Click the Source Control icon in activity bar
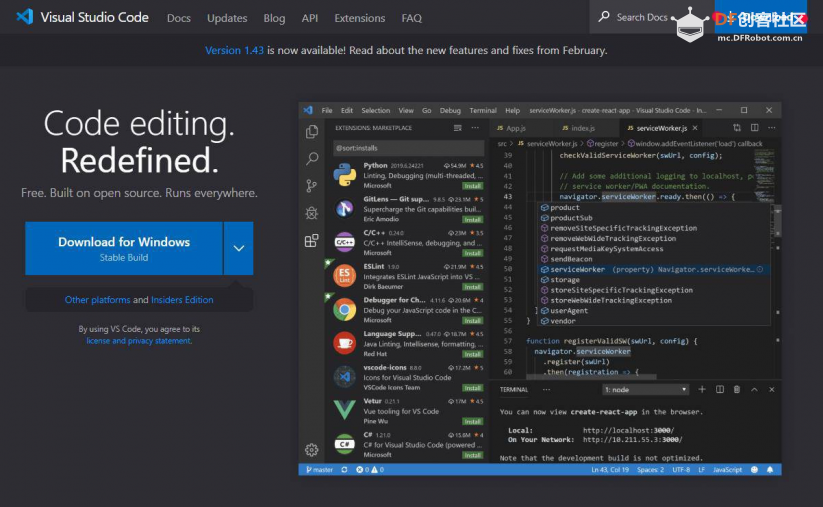 tap(312, 186)
